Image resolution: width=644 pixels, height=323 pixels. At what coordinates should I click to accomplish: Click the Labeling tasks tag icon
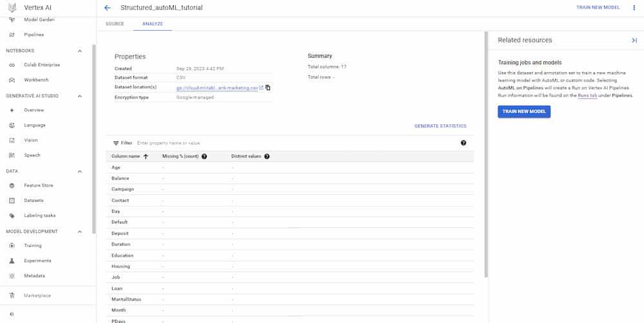pos(12,216)
